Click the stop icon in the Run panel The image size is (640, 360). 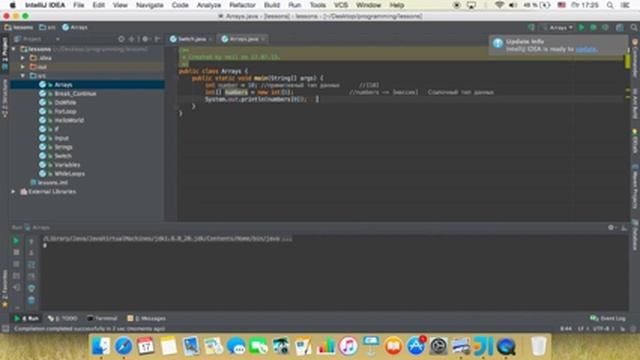click(x=16, y=253)
